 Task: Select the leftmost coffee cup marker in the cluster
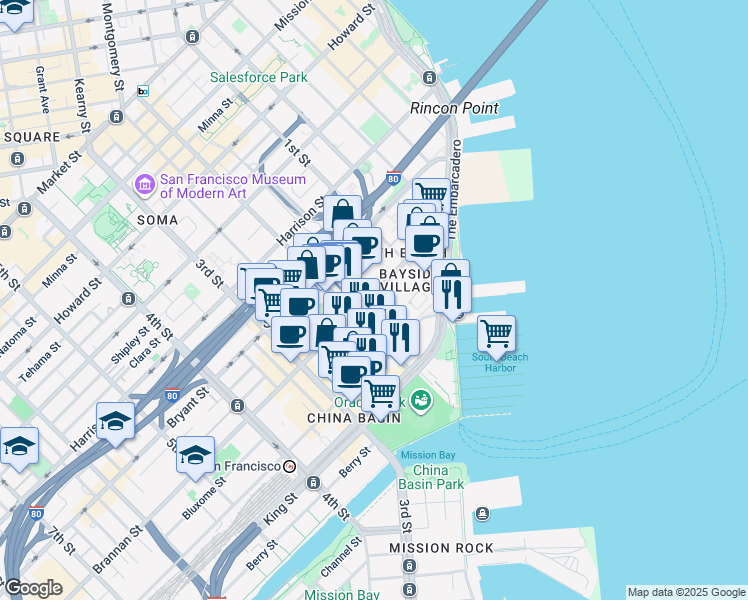(x=291, y=335)
